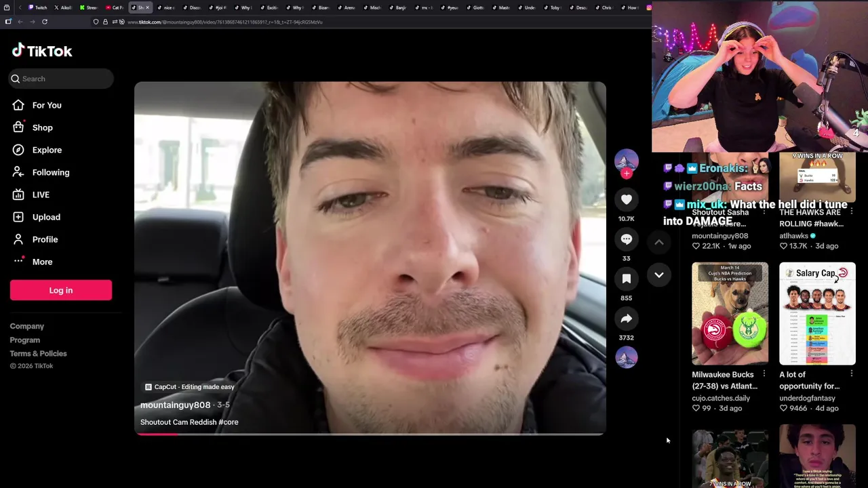This screenshot has height=488, width=868.
Task: Open the Company footer link
Action: 27,326
